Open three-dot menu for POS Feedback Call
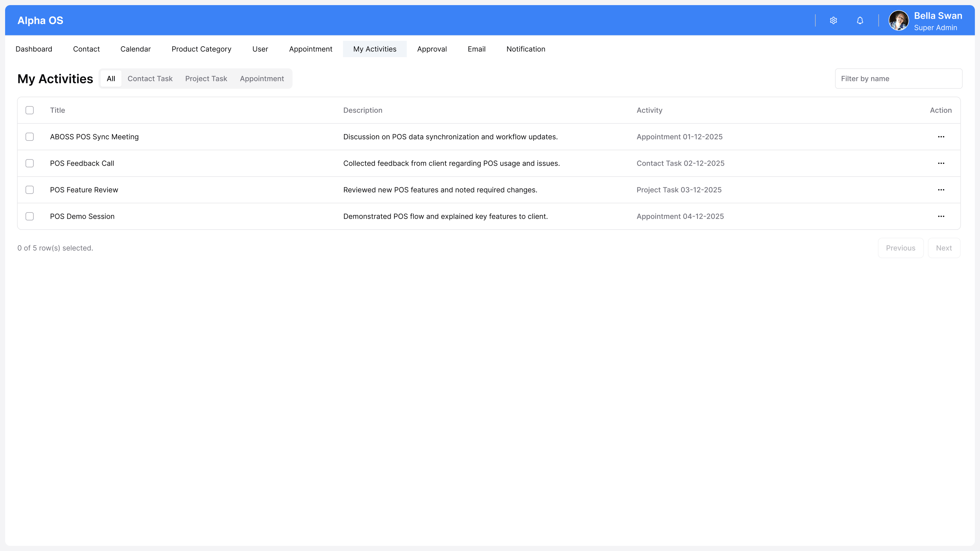The height and width of the screenshot is (551, 980). (x=941, y=164)
